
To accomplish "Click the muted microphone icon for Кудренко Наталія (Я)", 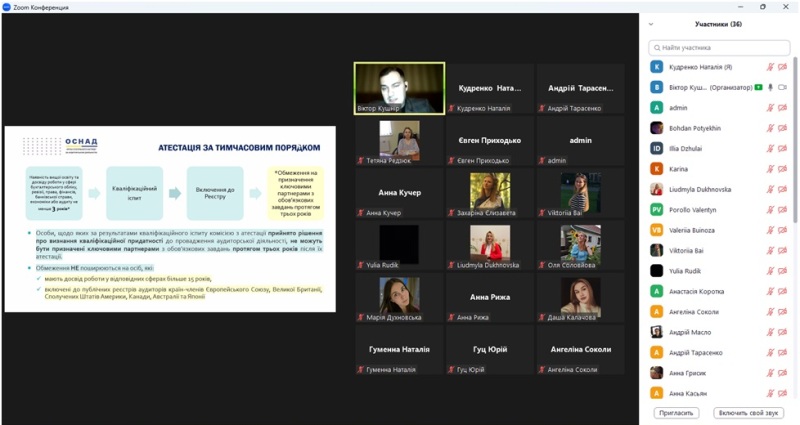I will click(x=770, y=67).
